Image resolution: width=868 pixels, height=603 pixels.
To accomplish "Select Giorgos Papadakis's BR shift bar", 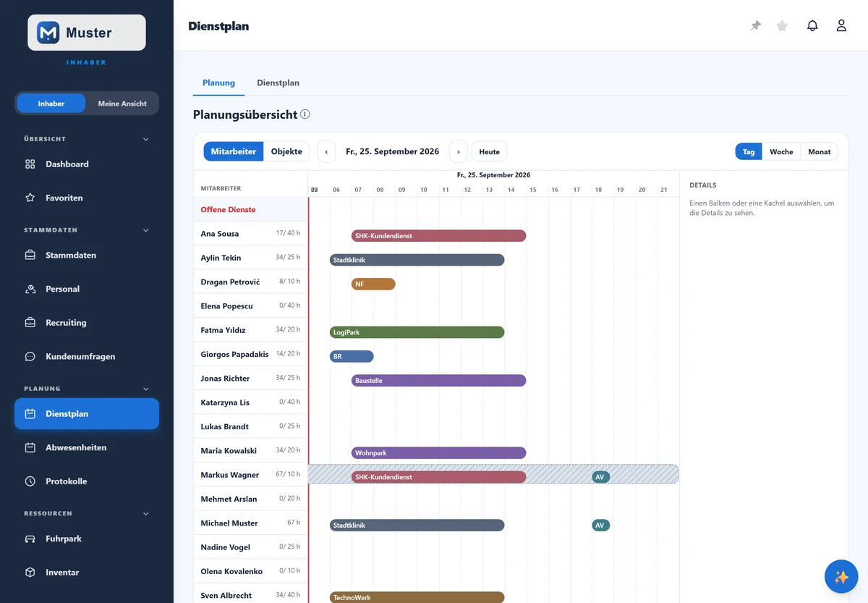I will coord(352,356).
